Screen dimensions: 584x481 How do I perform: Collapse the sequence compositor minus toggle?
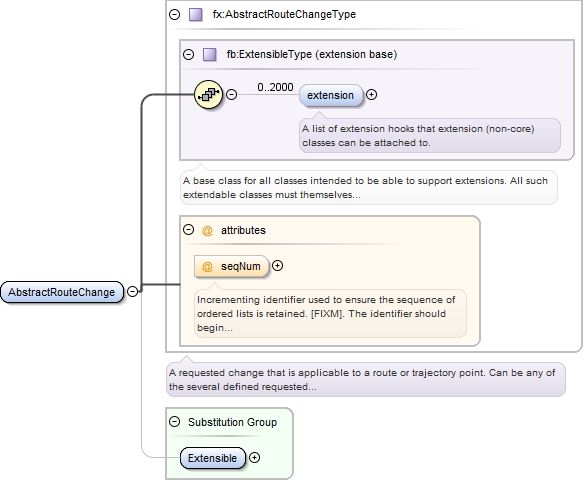click(x=231, y=94)
